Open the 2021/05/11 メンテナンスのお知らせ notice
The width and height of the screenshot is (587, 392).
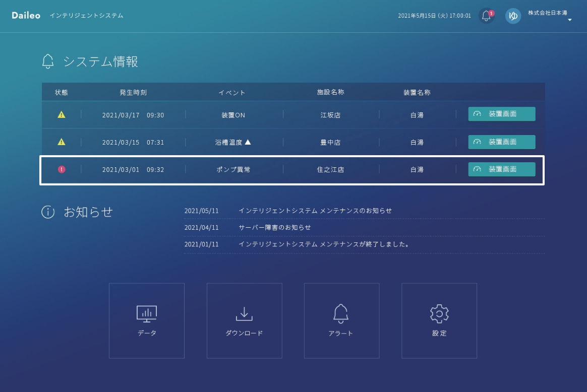coord(315,211)
